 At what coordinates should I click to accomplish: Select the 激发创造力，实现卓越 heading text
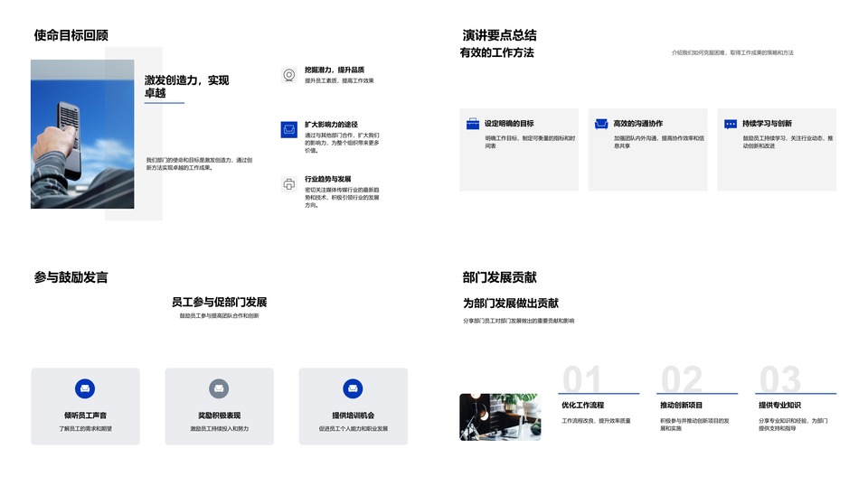click(187, 87)
